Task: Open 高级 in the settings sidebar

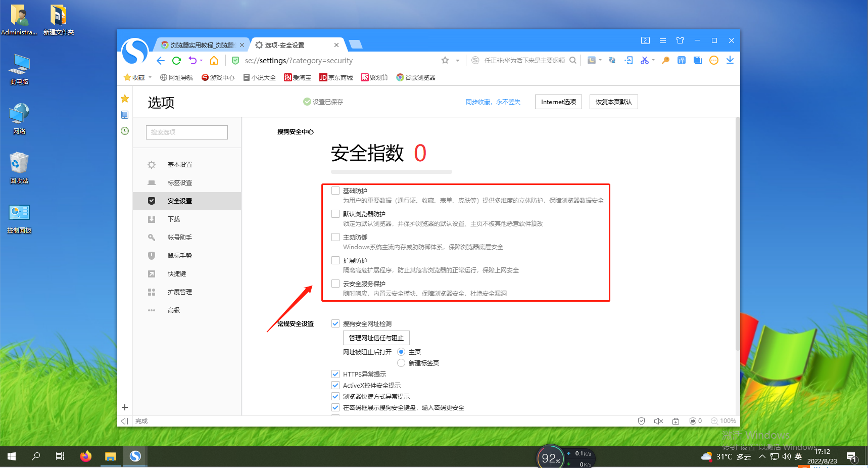Action: tap(187, 310)
